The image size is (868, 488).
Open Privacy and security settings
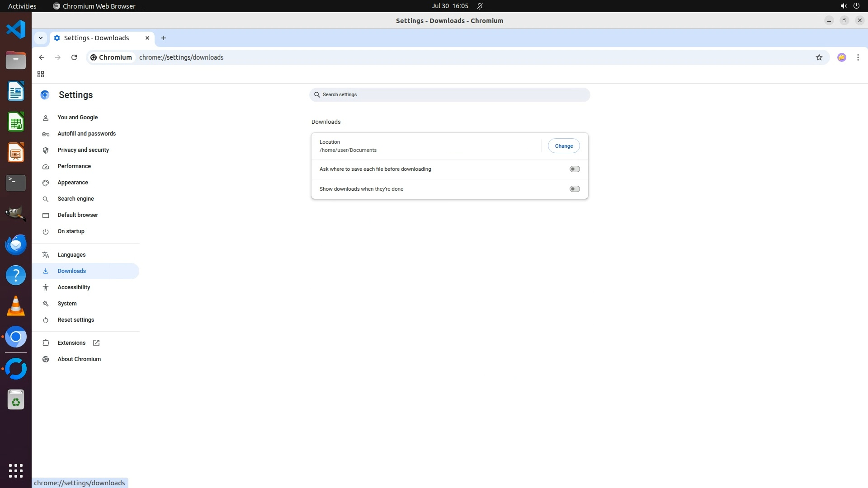83,150
